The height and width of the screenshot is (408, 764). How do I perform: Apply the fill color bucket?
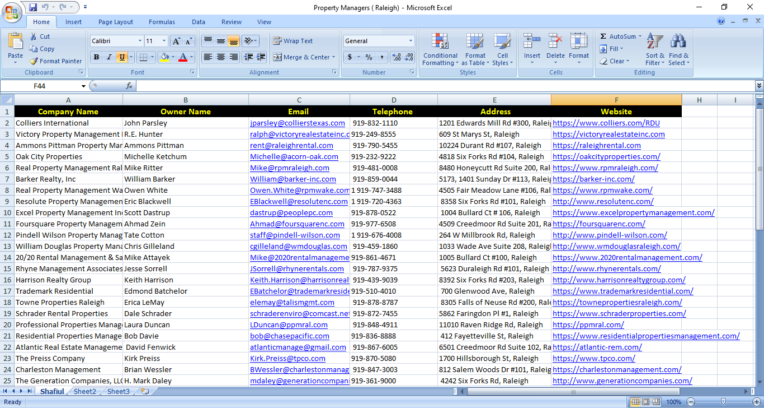pyautogui.click(x=164, y=58)
